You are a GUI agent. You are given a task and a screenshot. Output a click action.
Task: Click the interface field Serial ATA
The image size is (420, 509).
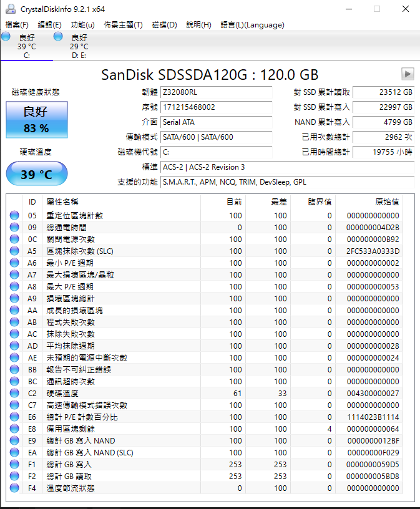tap(217, 122)
